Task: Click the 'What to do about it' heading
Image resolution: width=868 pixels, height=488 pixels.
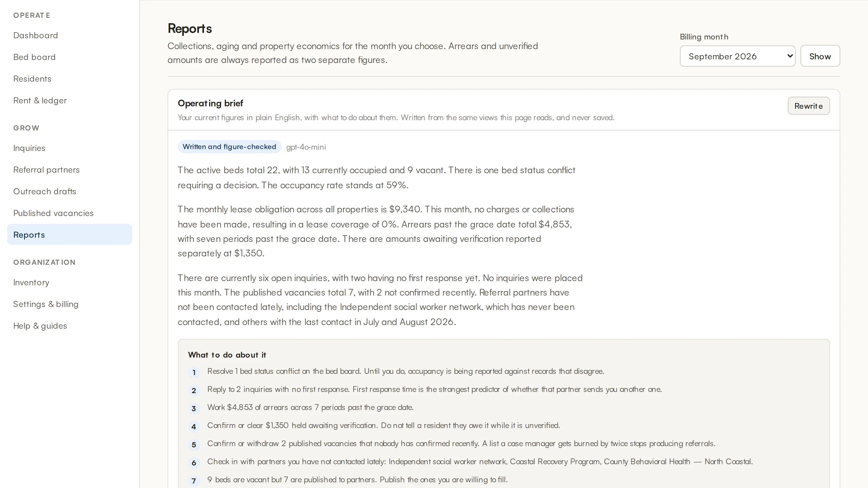Action: click(227, 355)
